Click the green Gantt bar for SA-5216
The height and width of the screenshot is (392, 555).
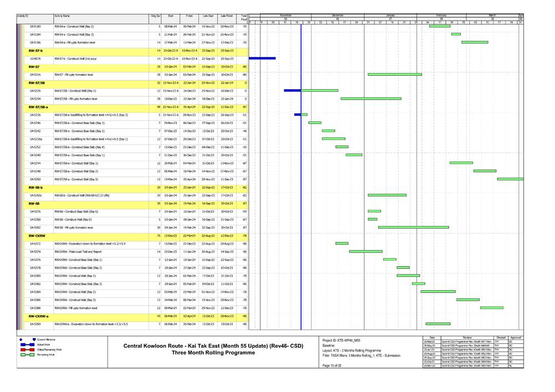pyautogui.click(x=394, y=74)
